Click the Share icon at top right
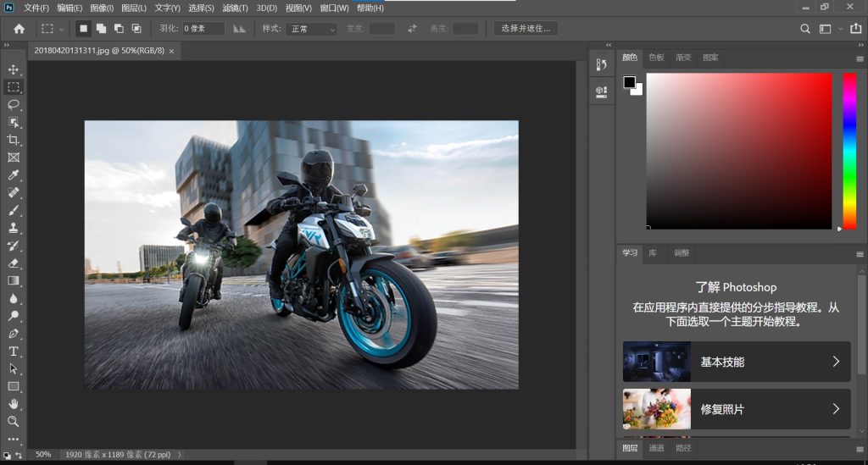The image size is (868, 465). click(855, 29)
